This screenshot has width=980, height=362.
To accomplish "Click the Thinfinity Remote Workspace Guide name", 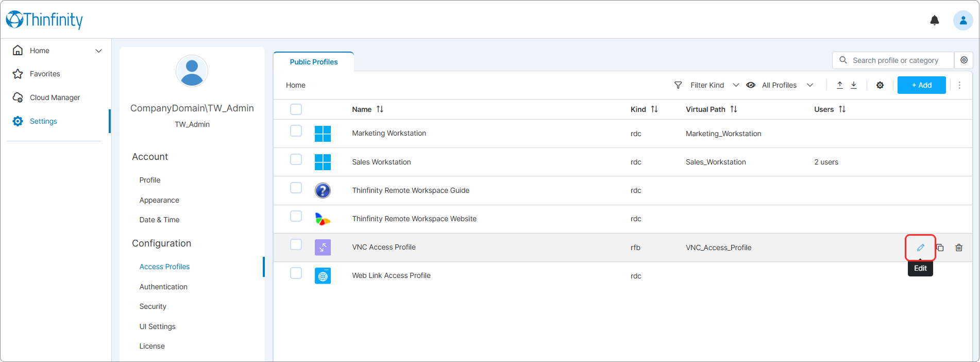I will tap(411, 190).
